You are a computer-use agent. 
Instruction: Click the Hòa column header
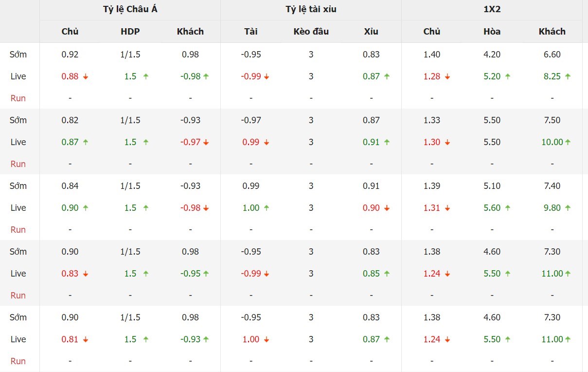click(492, 31)
